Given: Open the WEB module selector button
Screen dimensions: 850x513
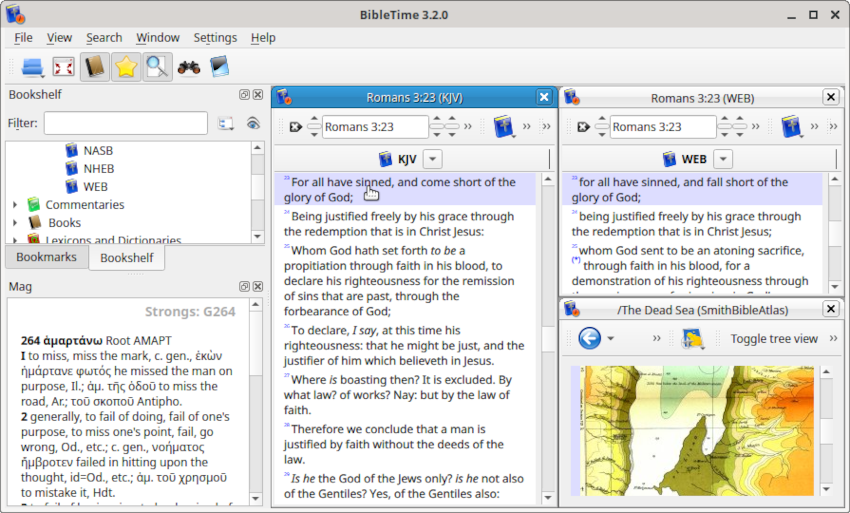Looking at the screenshot, I should tap(685, 159).
